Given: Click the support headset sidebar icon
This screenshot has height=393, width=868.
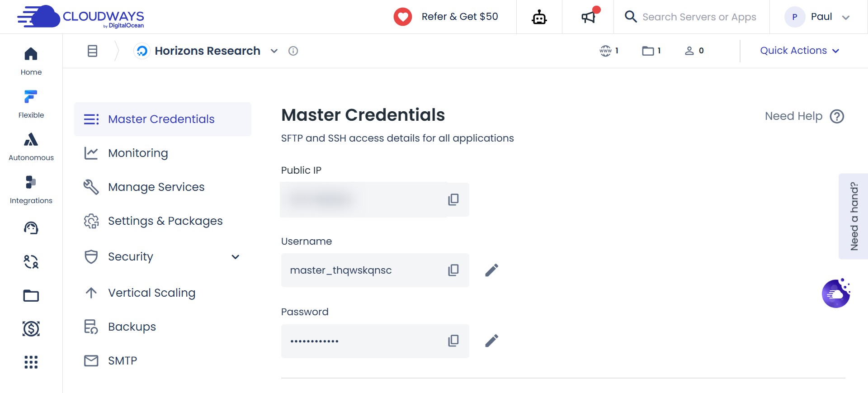Looking at the screenshot, I should click(x=31, y=228).
